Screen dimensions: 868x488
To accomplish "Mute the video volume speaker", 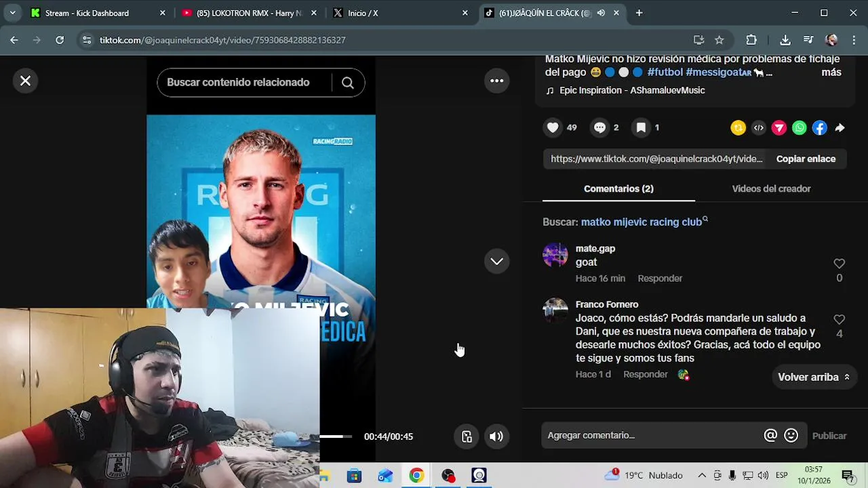I will [496, 436].
